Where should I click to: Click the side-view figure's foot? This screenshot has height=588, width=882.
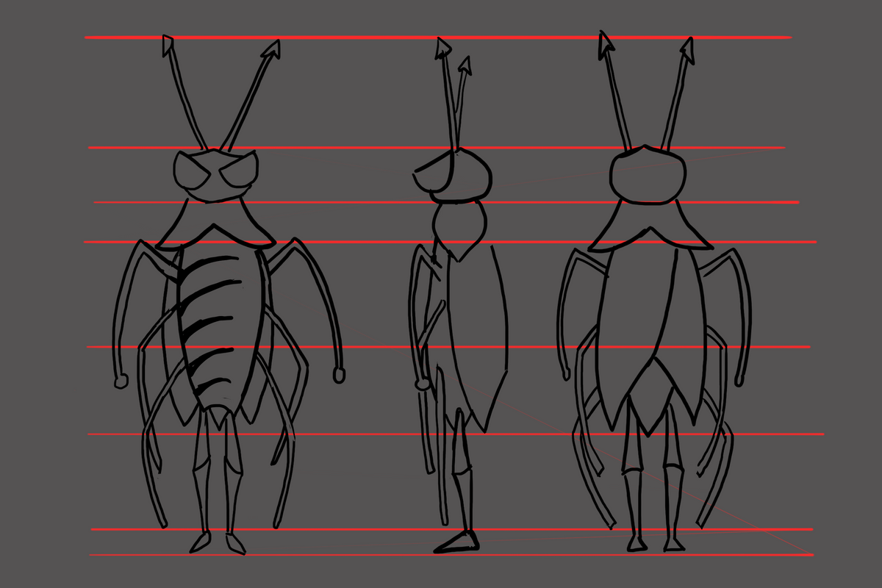tap(457, 542)
